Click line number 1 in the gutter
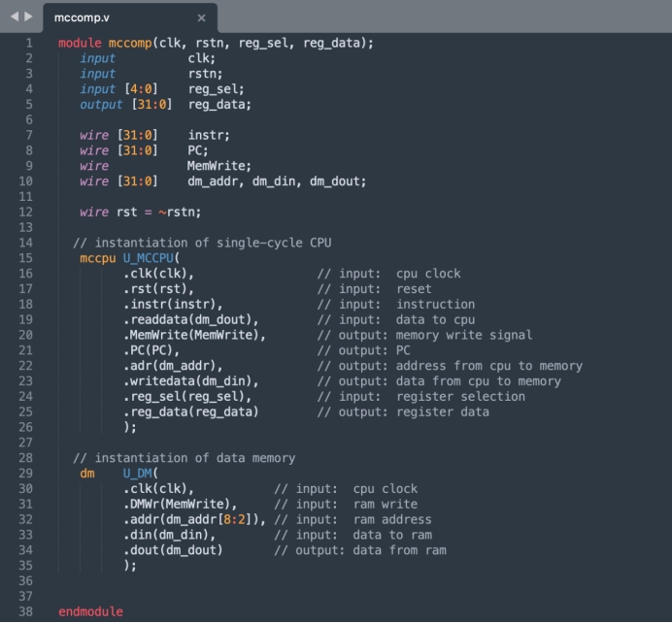 coord(29,43)
